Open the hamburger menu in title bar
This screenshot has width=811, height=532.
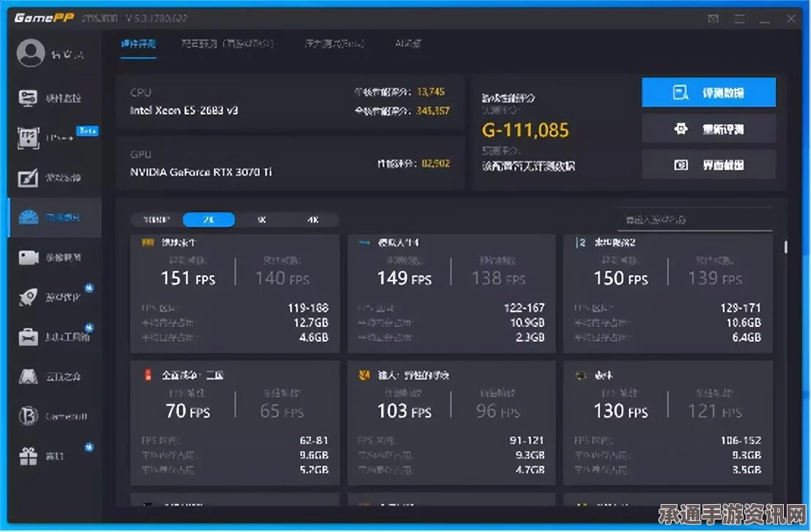[x=740, y=18]
